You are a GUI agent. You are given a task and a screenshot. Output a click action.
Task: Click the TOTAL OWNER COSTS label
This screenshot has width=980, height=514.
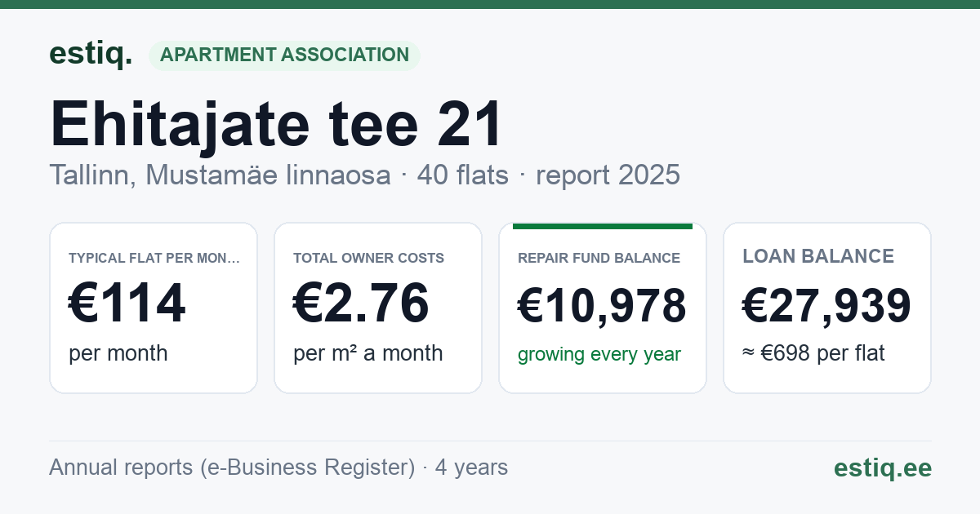[368, 258]
